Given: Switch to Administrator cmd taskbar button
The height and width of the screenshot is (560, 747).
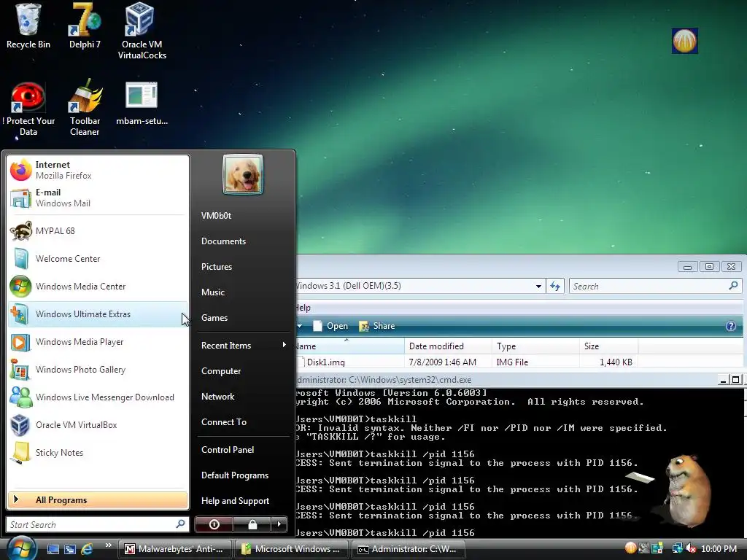Looking at the screenshot, I should click(409, 549).
